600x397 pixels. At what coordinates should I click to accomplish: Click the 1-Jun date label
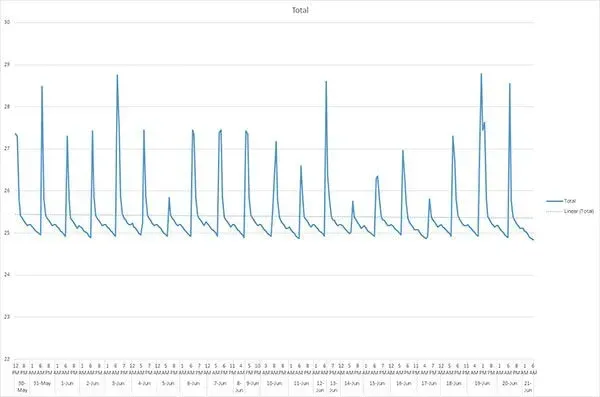point(67,383)
